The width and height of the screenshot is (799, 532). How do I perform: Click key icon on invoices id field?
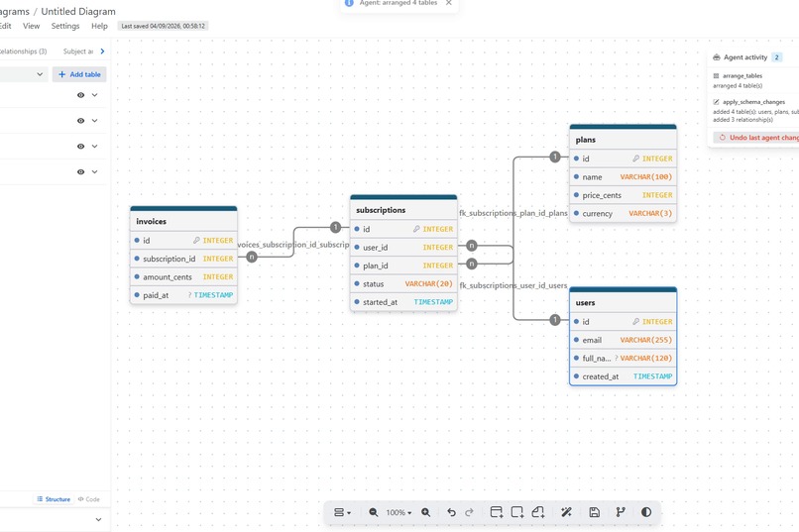pos(196,240)
